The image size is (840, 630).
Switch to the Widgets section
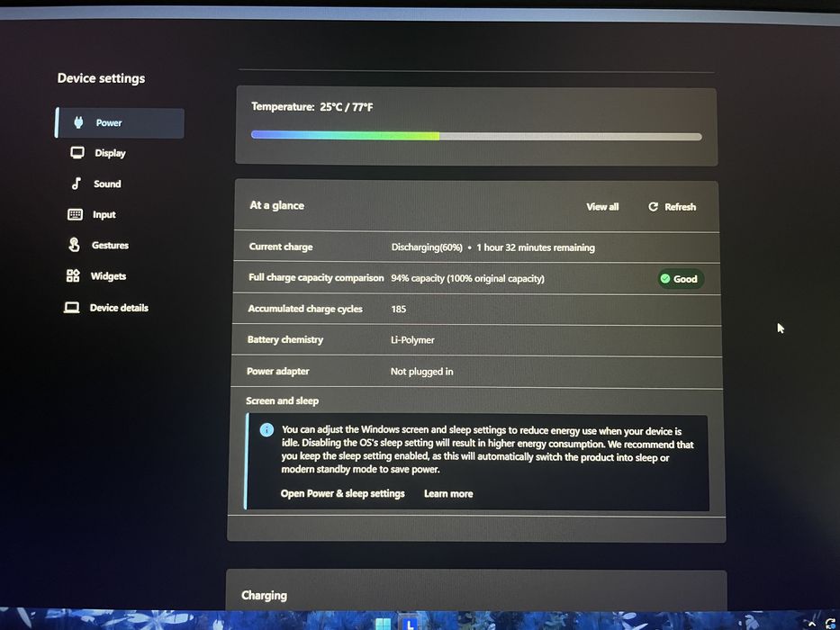point(96,276)
